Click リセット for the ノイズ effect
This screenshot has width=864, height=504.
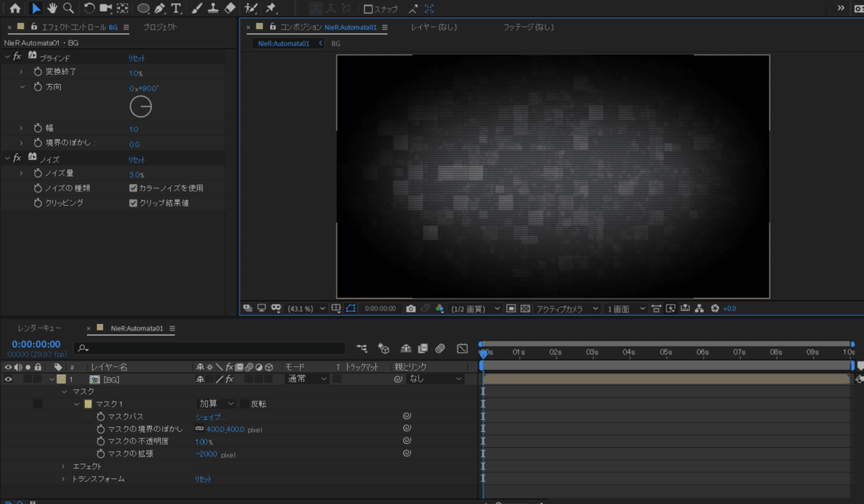coord(137,160)
